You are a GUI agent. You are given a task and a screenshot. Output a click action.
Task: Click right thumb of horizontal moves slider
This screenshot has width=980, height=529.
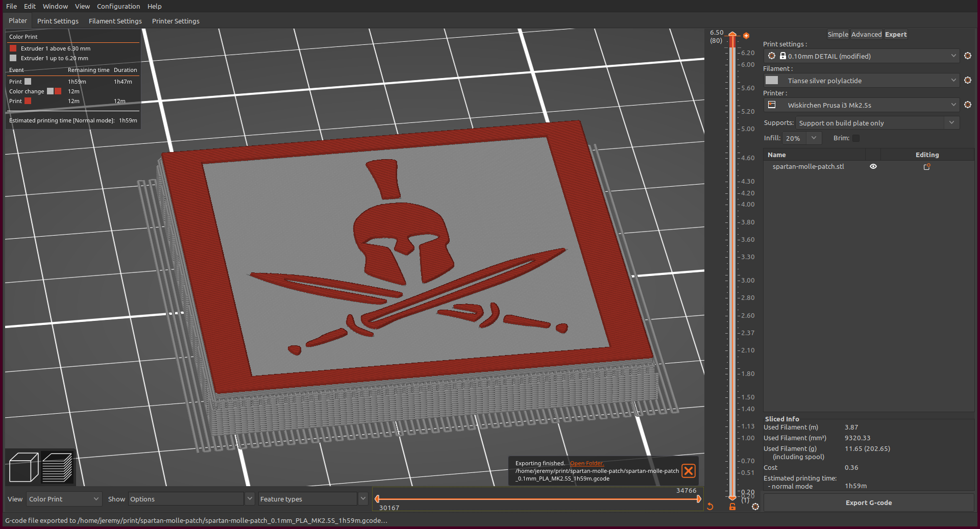(699, 499)
